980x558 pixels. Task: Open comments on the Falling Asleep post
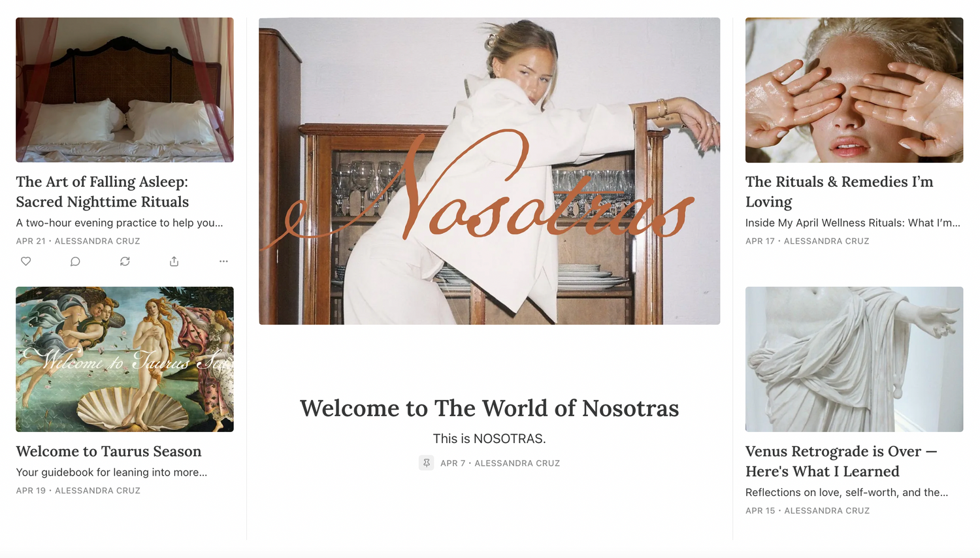coord(75,261)
